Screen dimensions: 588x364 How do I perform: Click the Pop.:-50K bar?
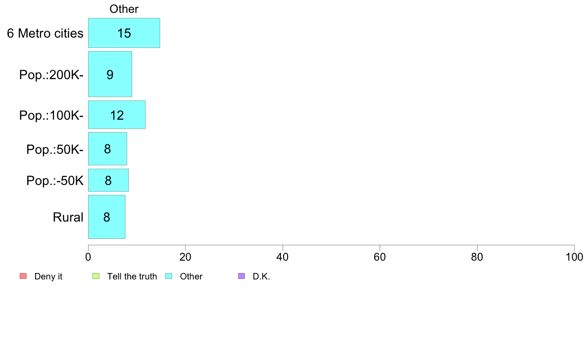click(108, 181)
